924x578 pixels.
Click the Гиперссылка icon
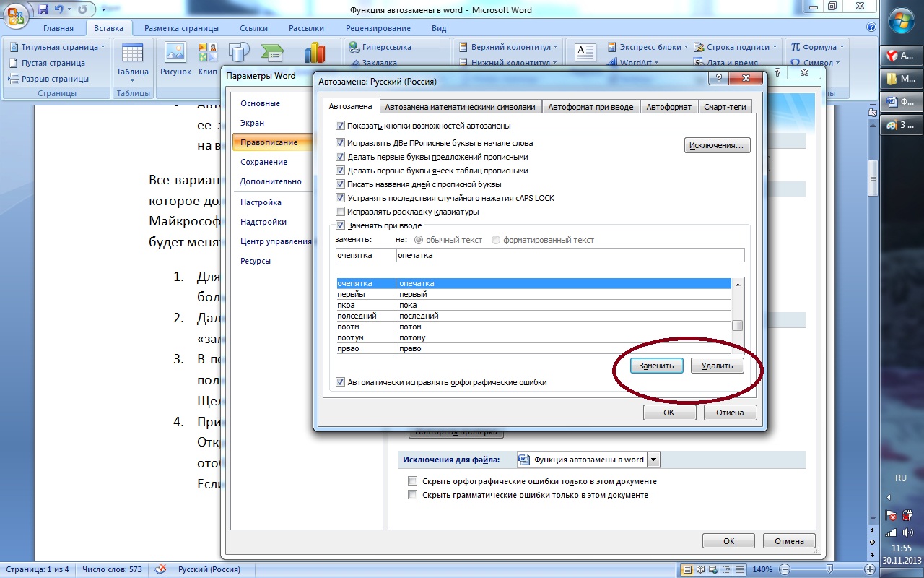354,47
